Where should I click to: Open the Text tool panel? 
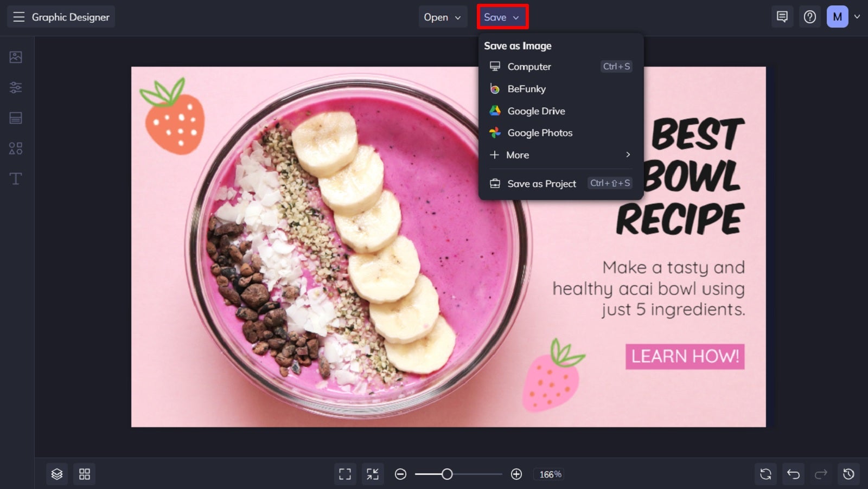pos(16,178)
